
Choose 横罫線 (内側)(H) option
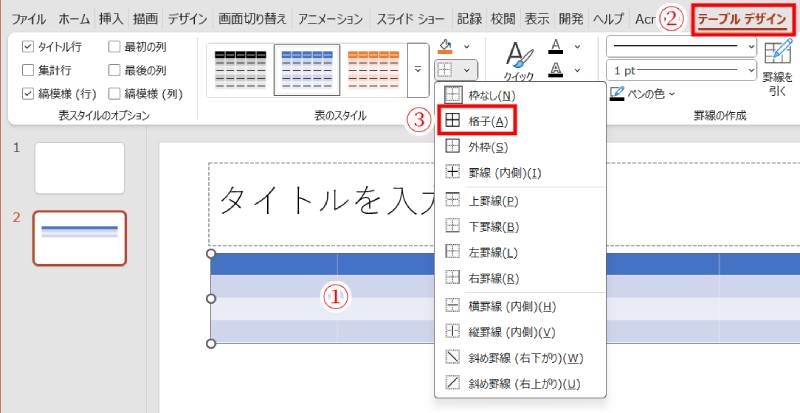click(520, 307)
